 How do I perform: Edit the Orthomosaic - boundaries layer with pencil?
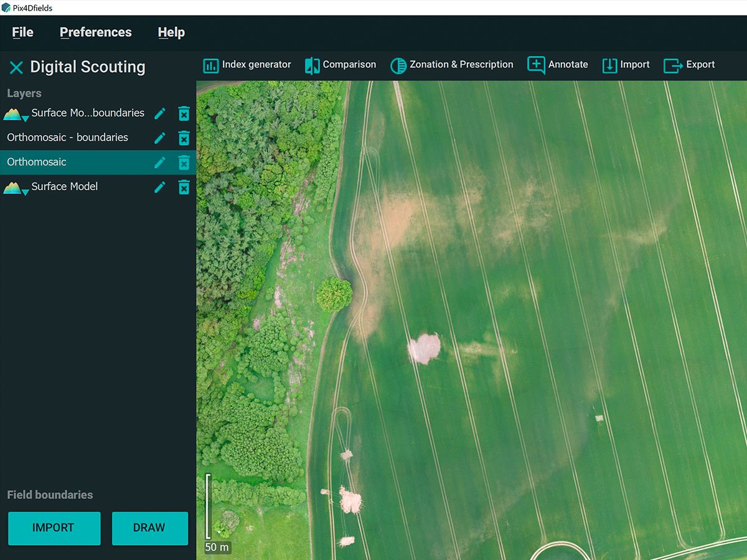pos(160,138)
